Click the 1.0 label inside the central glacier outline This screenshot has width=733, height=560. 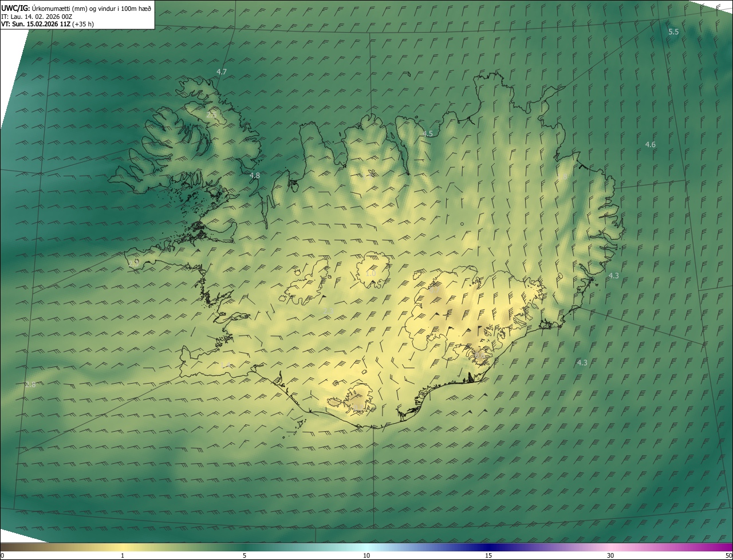coord(371,274)
